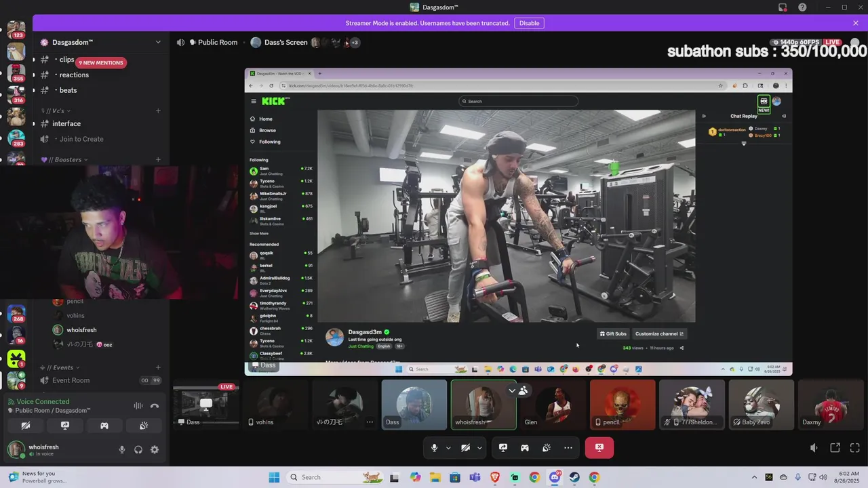Pop out the stream window
Viewport: 868px width, 488px height.
pos(835,448)
